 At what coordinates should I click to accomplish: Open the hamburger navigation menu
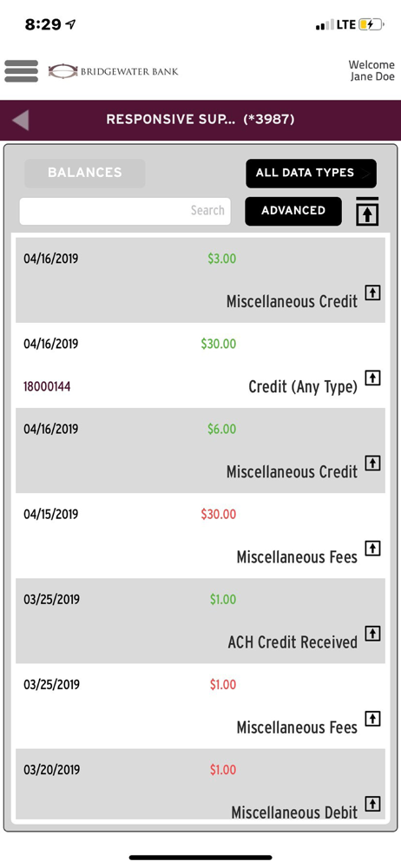click(21, 71)
